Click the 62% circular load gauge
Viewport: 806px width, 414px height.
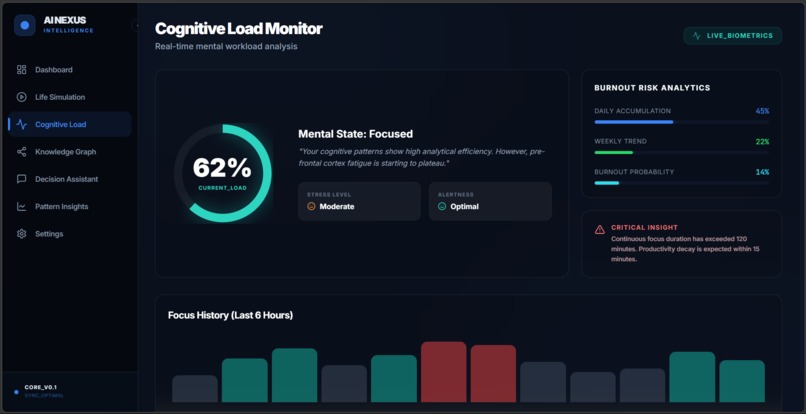pyautogui.click(x=223, y=173)
